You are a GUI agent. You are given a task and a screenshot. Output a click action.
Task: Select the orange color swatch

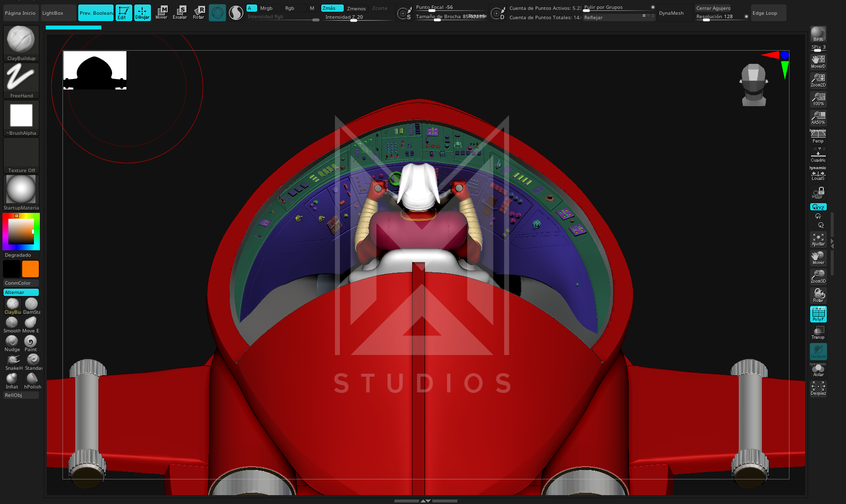pyautogui.click(x=30, y=269)
